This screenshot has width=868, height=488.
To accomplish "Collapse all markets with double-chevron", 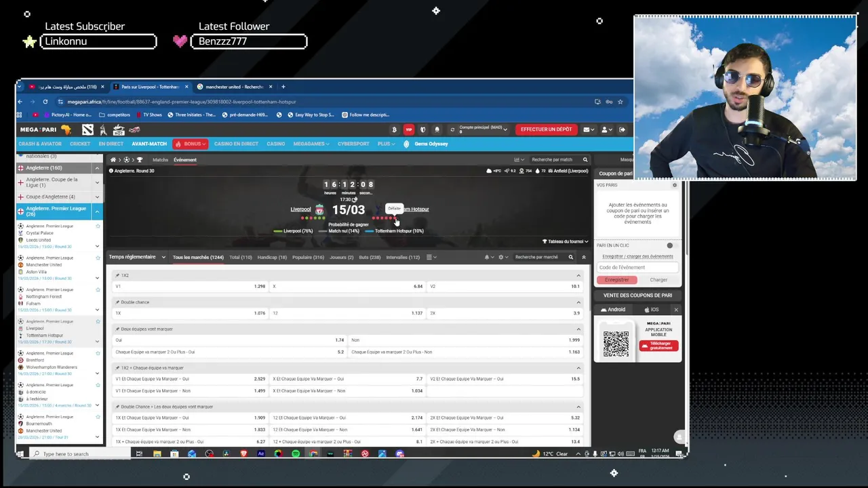I will [x=584, y=258].
